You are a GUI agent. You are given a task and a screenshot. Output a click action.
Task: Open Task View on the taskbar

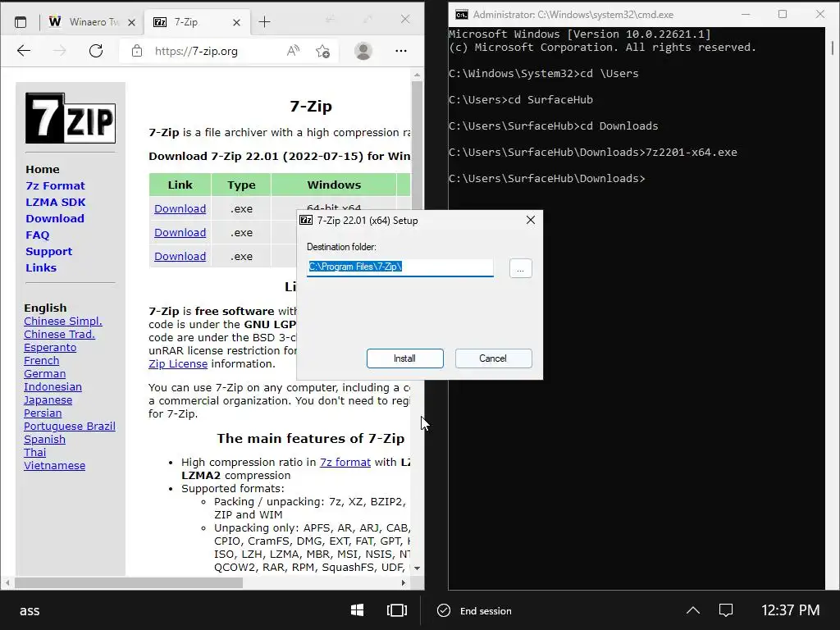[x=397, y=610]
